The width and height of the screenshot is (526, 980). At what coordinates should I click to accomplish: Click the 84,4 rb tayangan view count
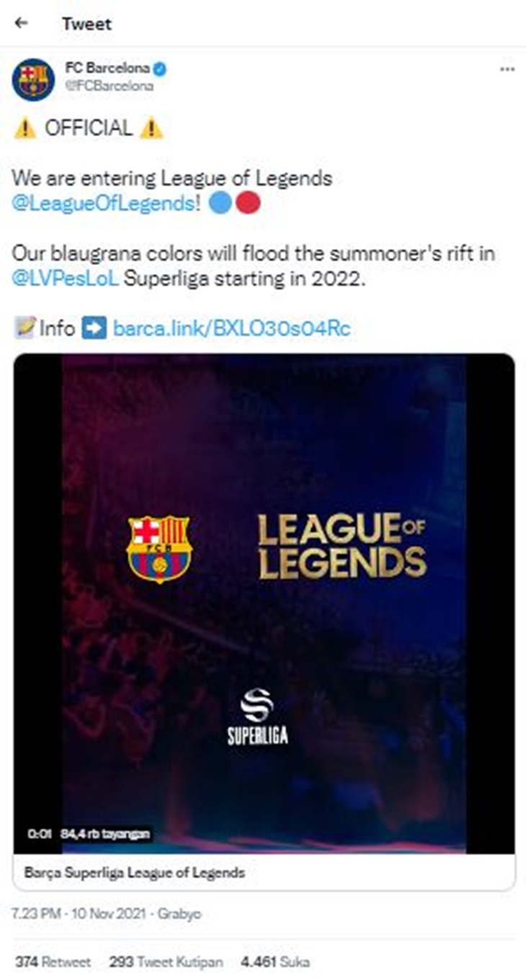click(105, 834)
